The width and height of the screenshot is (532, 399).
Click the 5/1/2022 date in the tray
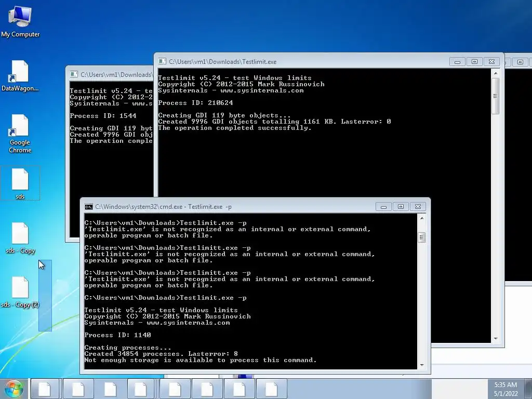click(506, 394)
